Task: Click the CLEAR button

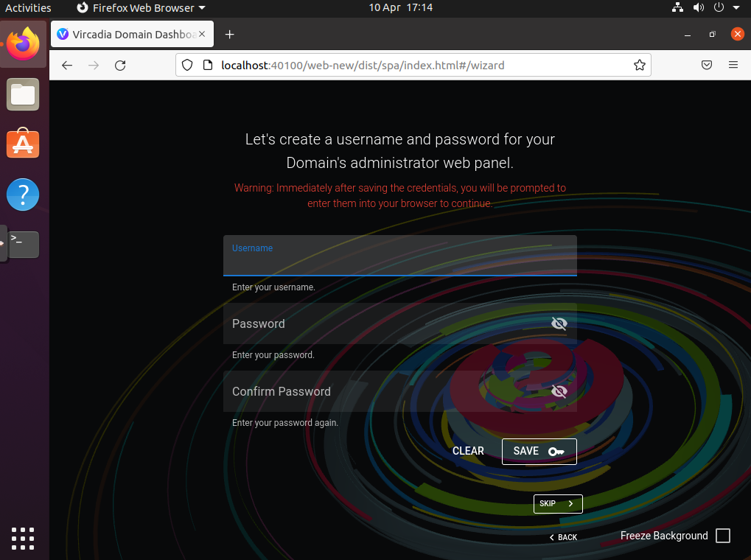Action: point(468,451)
